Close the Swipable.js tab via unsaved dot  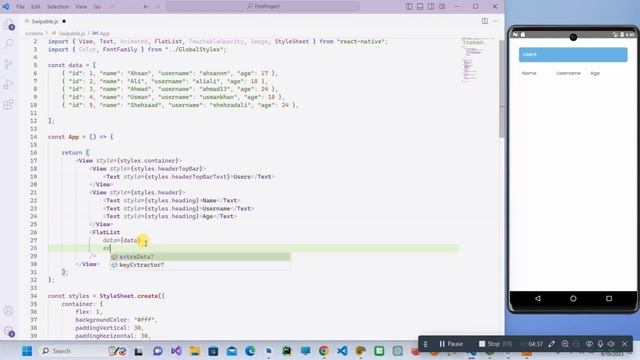click(64, 21)
